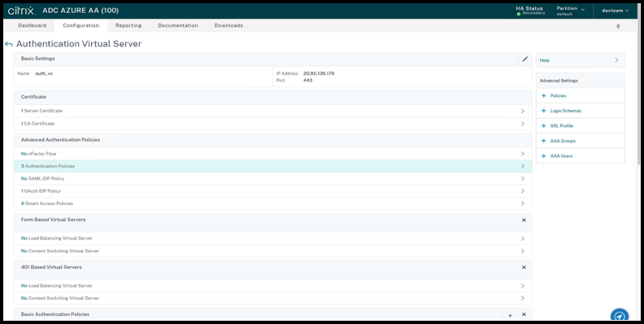
Task: Click the Certificate section heading
Action: pyautogui.click(x=33, y=97)
